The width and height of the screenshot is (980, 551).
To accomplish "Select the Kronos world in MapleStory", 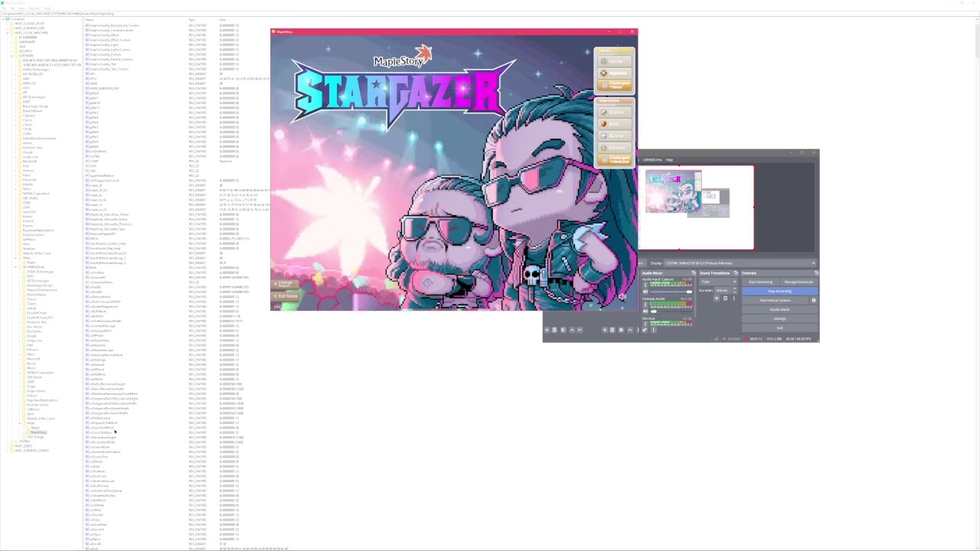I will click(615, 61).
